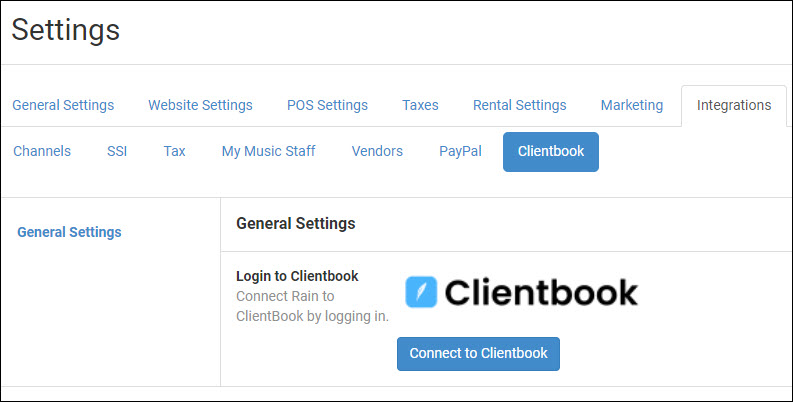The width and height of the screenshot is (793, 402).
Task: Switch to the Website Settings tab
Action: tap(200, 105)
